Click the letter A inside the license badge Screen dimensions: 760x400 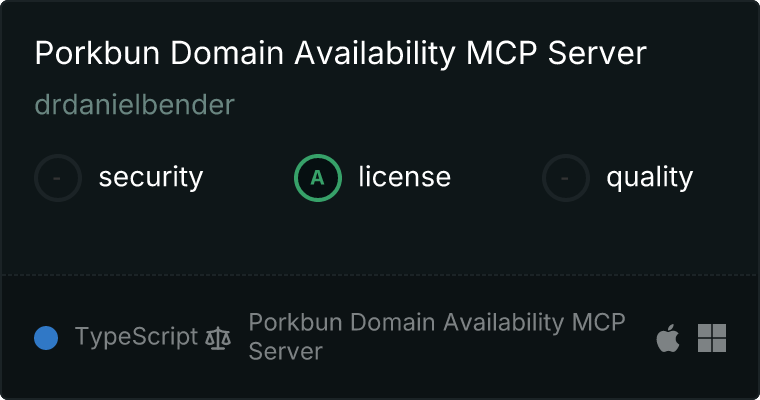[x=317, y=178]
